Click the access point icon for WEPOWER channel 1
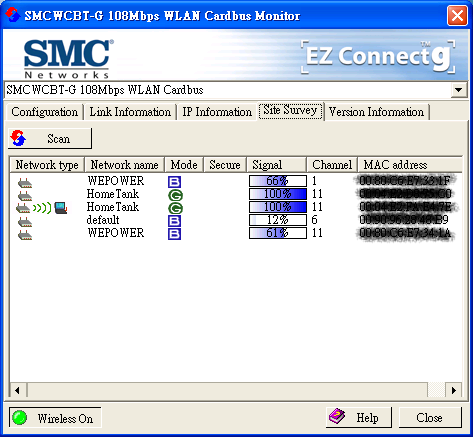 coord(25,183)
